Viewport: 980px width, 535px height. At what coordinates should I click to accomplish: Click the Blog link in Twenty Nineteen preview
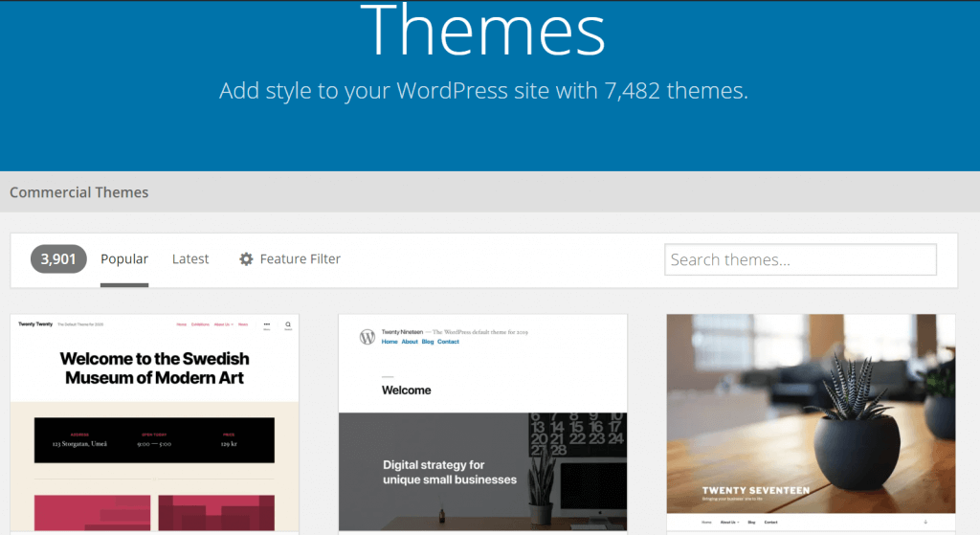(428, 342)
